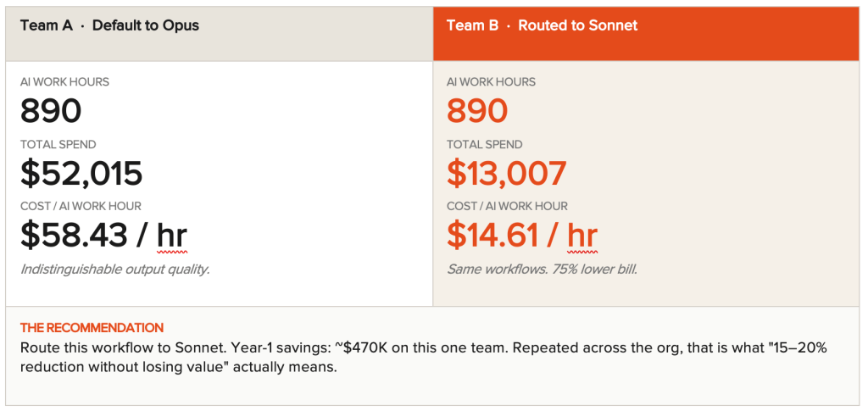Click 'Same workflows. 75% lower bill.' note
Viewport: 868px width, 411px height.
pyautogui.click(x=542, y=270)
